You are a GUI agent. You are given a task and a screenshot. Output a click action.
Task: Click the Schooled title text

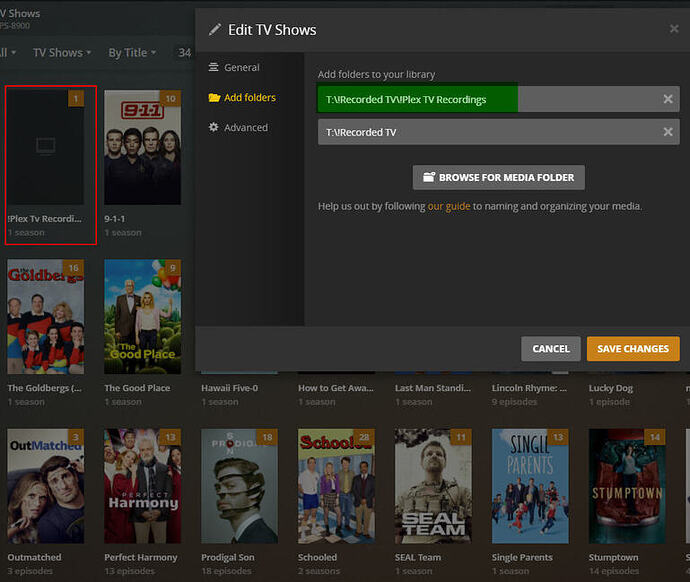pos(317,557)
